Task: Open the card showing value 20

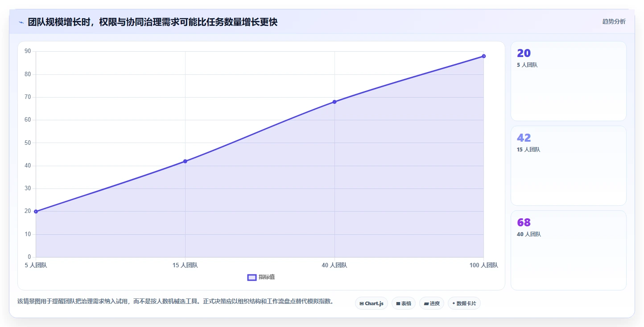Action: (x=568, y=81)
